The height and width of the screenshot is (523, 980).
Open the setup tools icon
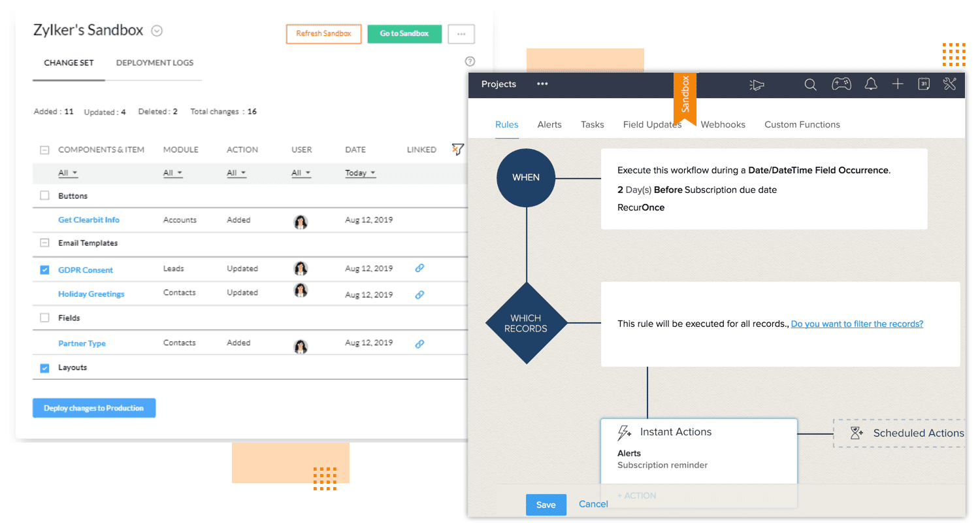point(950,84)
